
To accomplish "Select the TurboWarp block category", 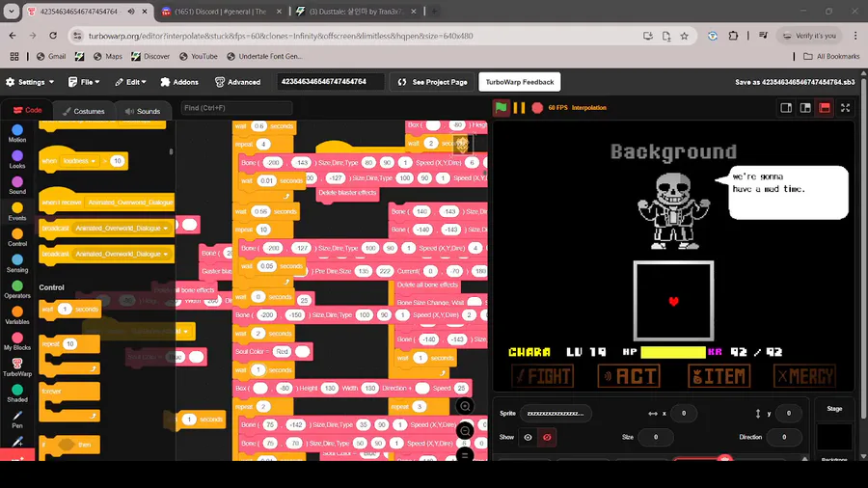I will point(17,367).
